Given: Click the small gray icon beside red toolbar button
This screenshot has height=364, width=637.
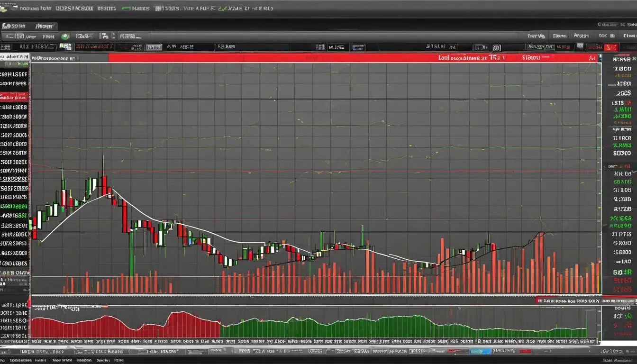Looking at the screenshot, I should tap(580, 46).
